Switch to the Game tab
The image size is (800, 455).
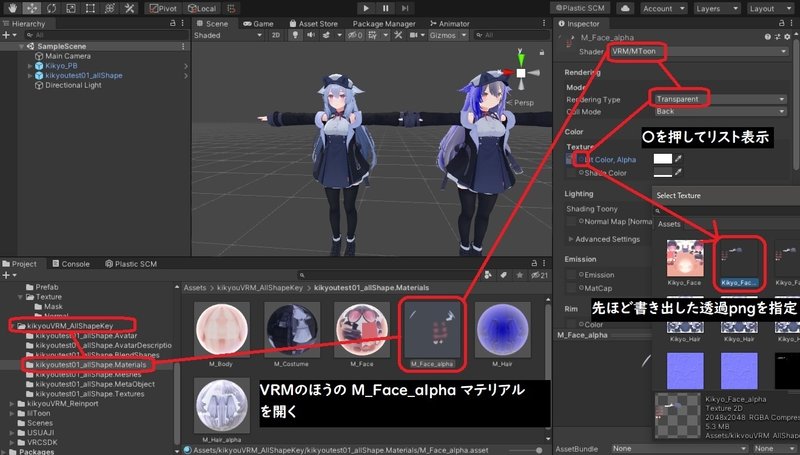258,23
